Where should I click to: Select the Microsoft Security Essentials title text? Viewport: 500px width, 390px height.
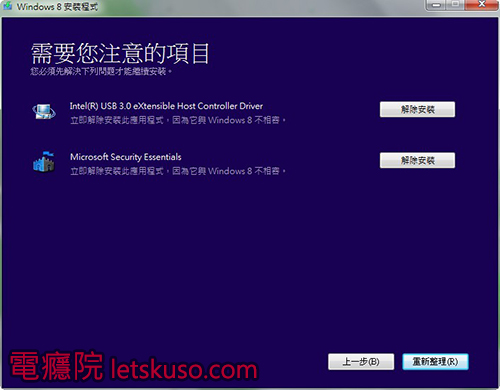tap(126, 157)
